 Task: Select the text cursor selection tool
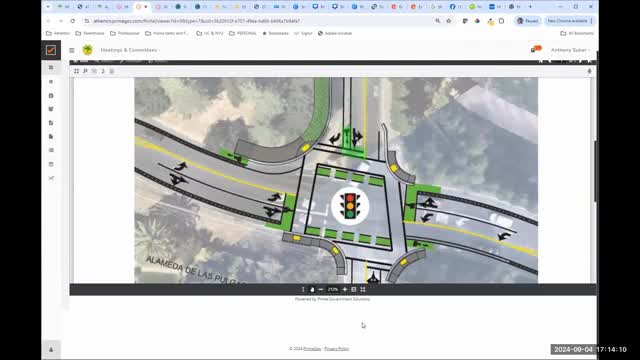pyautogui.click(x=303, y=289)
